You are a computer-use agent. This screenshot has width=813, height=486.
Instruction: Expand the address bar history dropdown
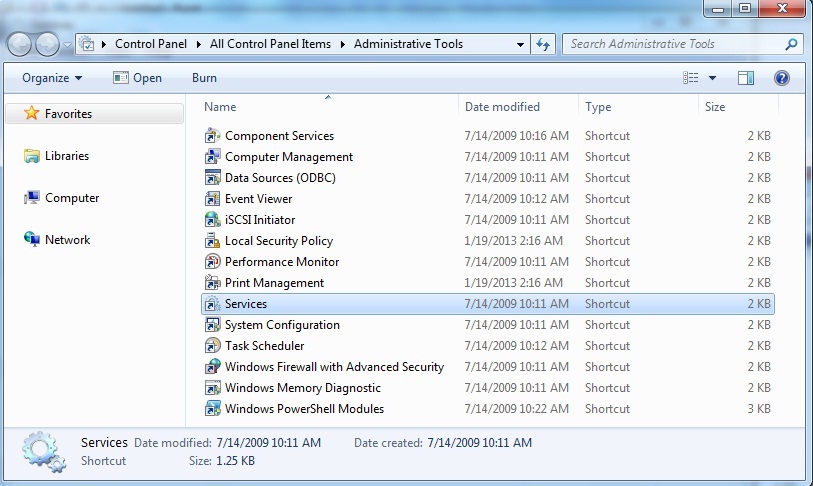tap(520, 45)
